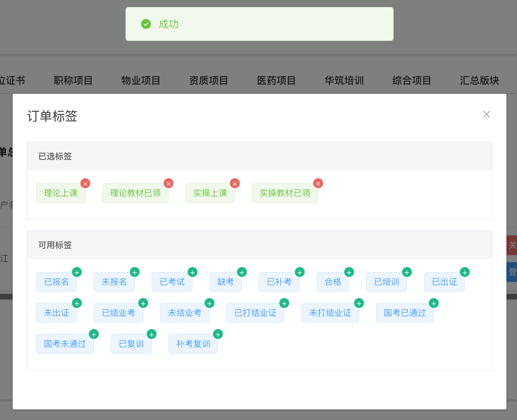The height and width of the screenshot is (420, 517).
Task: Add the 缺考 tag with green plus
Action: click(x=242, y=272)
